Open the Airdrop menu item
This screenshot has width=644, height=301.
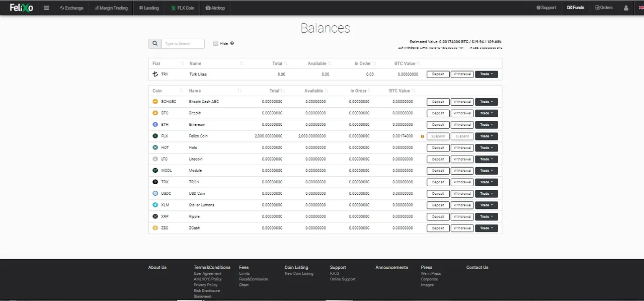(x=215, y=8)
